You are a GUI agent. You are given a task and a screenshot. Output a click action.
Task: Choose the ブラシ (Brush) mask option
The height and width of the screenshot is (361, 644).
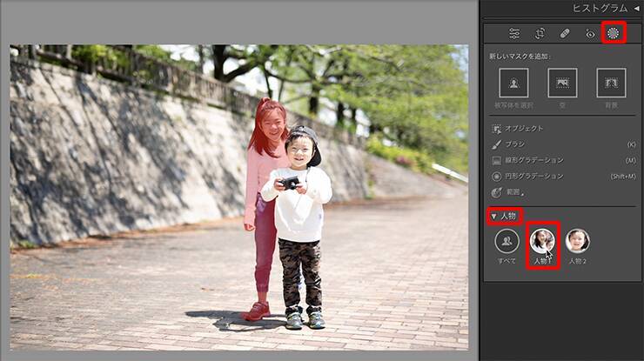click(518, 144)
